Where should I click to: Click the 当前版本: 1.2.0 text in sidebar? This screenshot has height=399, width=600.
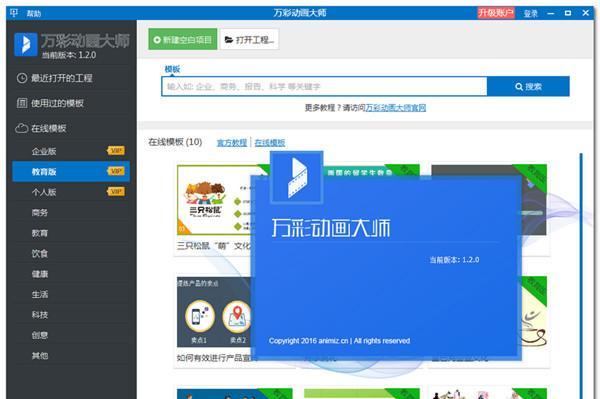pos(69,55)
